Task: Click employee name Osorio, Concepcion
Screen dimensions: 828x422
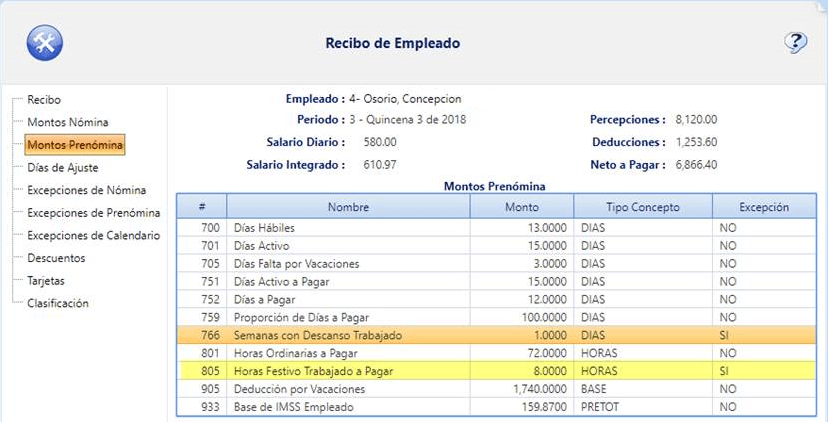Action: pos(412,99)
